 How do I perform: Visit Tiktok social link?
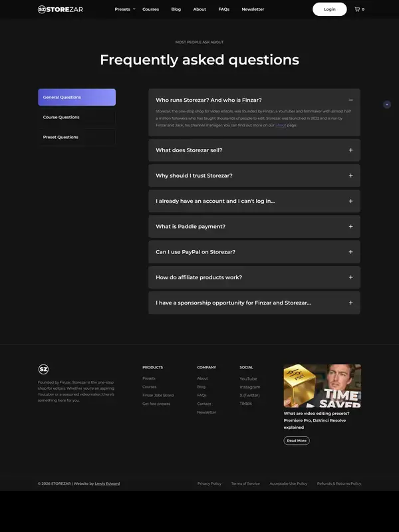tap(245, 404)
